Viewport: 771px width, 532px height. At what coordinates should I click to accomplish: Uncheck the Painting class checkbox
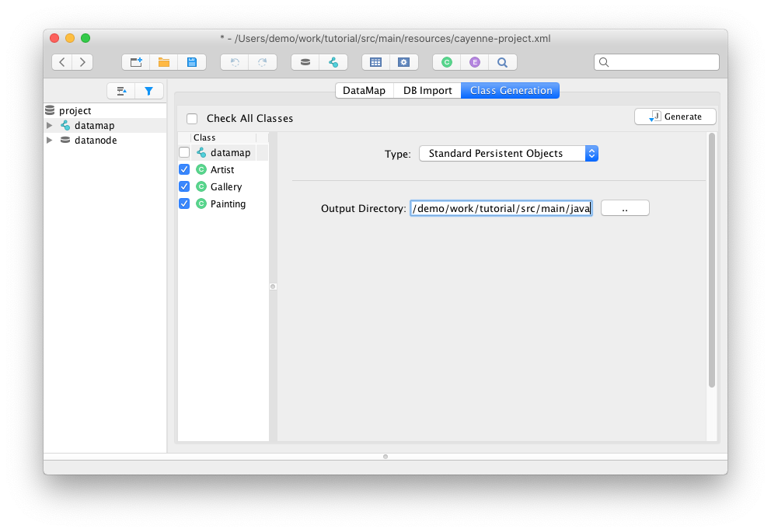coord(184,203)
